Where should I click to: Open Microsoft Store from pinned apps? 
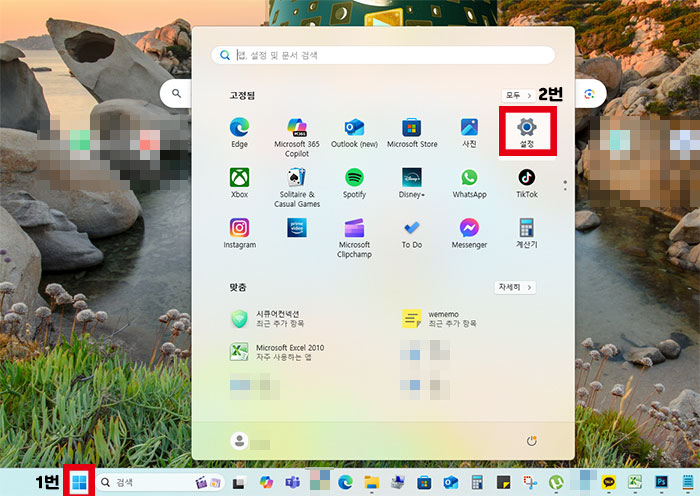click(412, 133)
